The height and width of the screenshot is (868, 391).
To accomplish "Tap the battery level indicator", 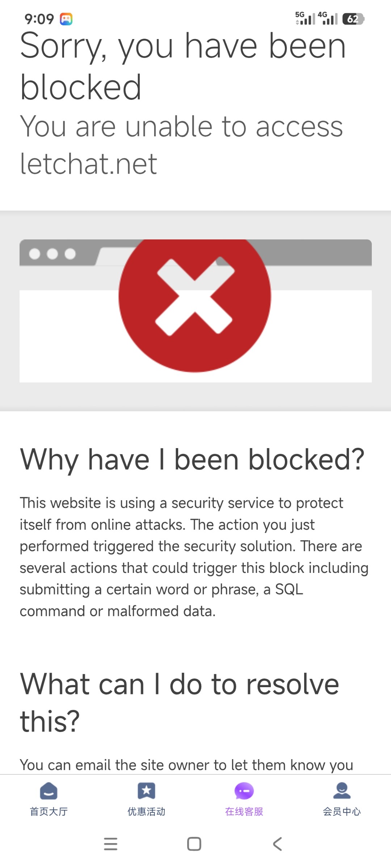I will click(x=353, y=19).
